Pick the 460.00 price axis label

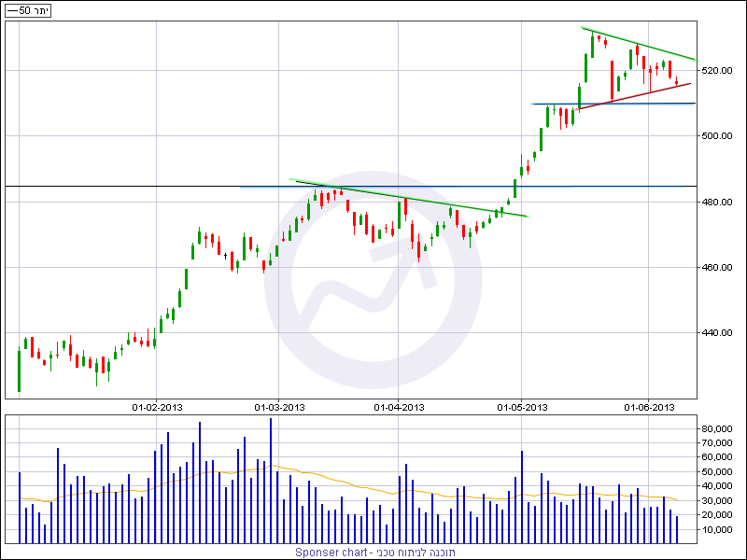[x=721, y=268]
